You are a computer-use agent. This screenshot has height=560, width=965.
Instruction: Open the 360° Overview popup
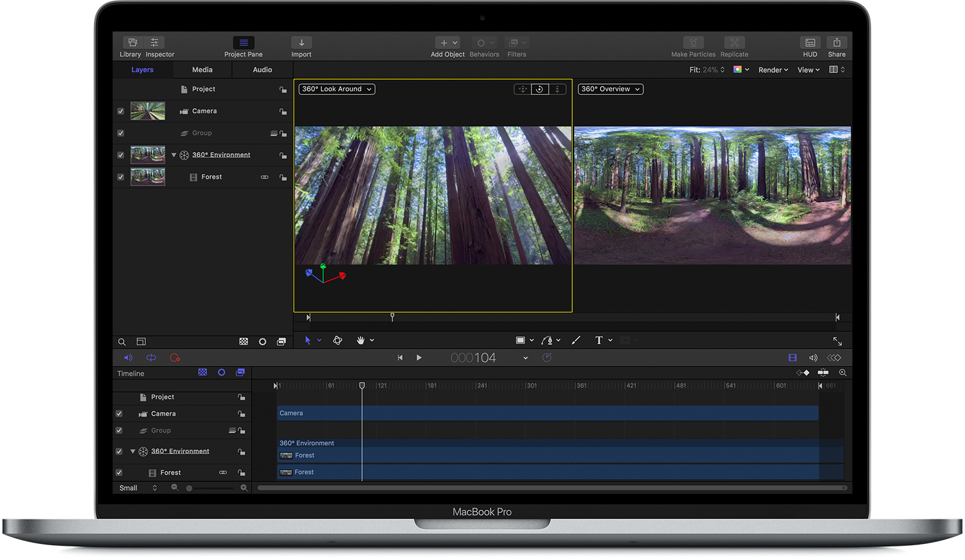pyautogui.click(x=610, y=89)
